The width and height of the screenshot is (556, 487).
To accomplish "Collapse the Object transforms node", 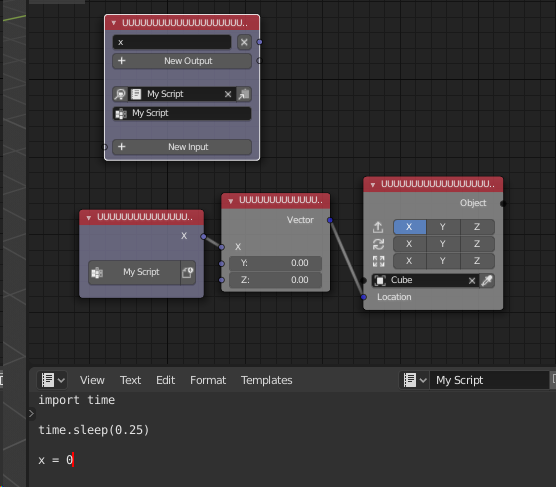I will (x=373, y=185).
